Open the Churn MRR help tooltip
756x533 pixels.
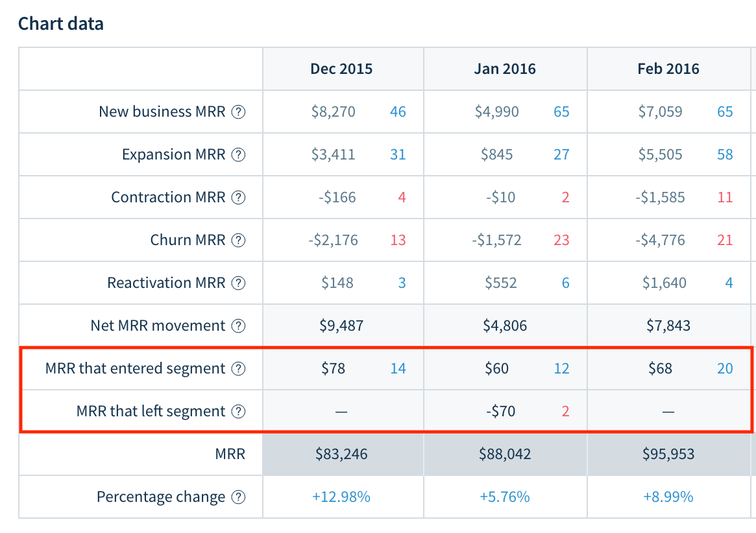[x=239, y=240]
